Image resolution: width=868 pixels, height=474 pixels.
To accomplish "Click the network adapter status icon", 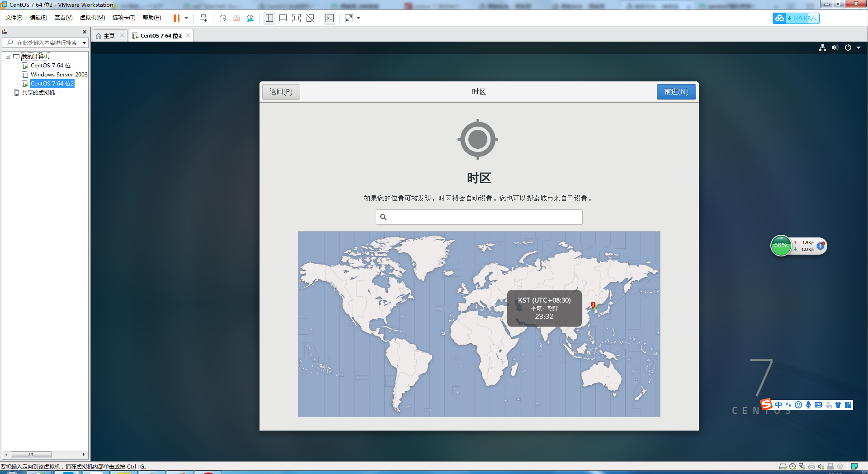I will coord(802,466).
